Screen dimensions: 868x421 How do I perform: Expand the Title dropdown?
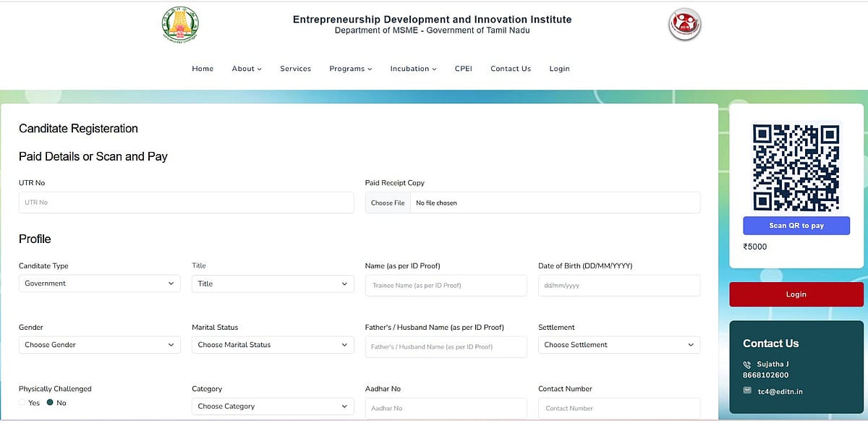[273, 284]
